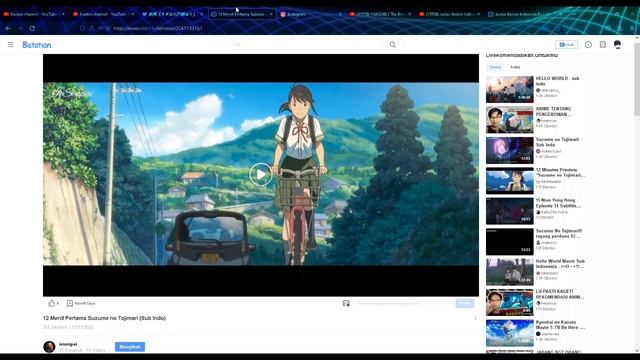
Task: Go back with browser back arrow
Action: [8, 28]
